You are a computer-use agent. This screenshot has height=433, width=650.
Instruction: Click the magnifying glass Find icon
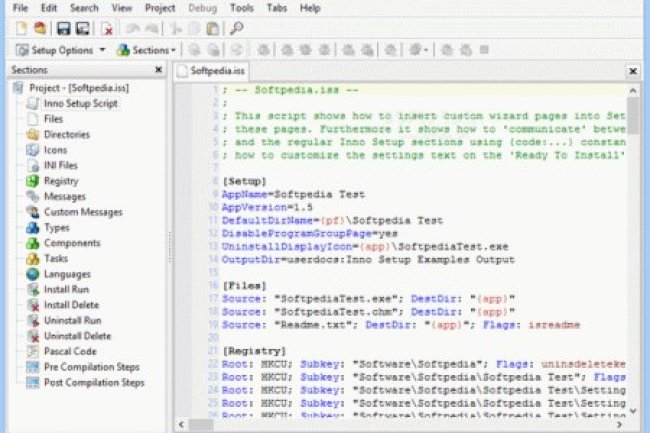click(x=236, y=29)
